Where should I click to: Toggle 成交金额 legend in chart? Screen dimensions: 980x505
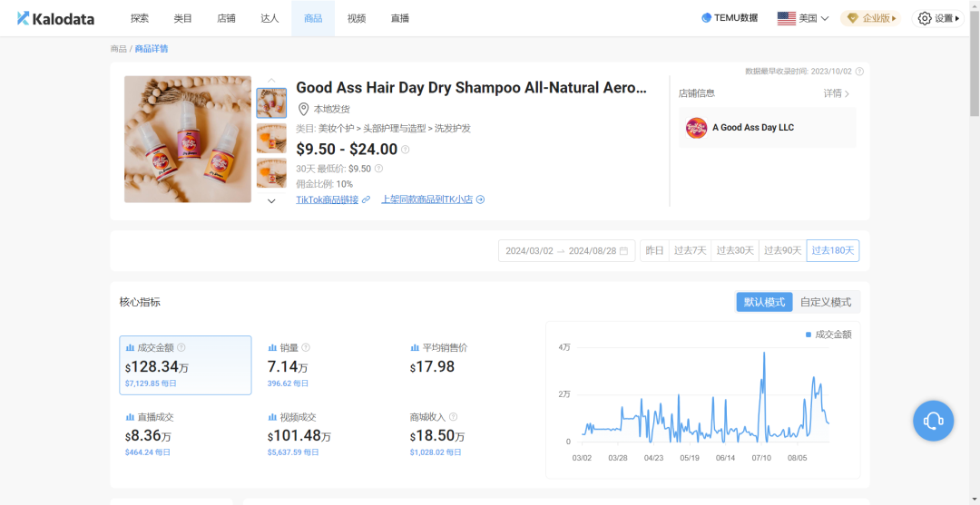point(828,335)
